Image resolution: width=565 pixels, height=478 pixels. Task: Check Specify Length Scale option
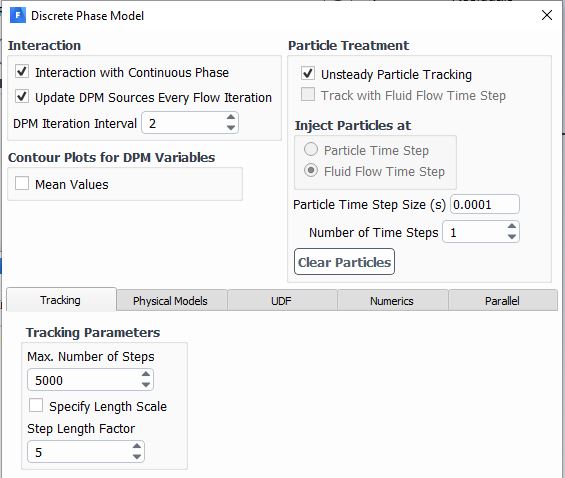(36, 405)
